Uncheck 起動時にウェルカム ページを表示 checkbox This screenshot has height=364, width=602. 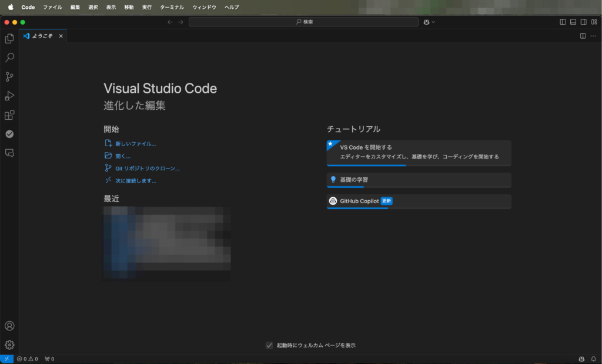[x=269, y=345]
